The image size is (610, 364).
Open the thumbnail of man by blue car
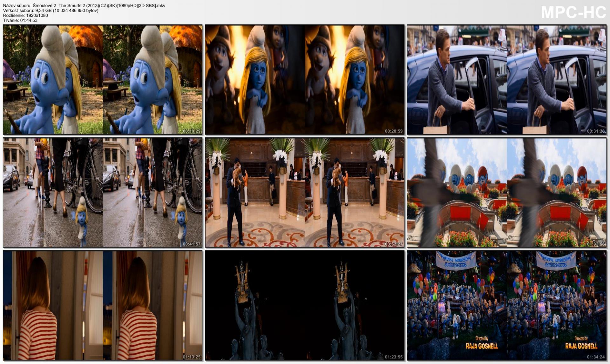(507, 79)
